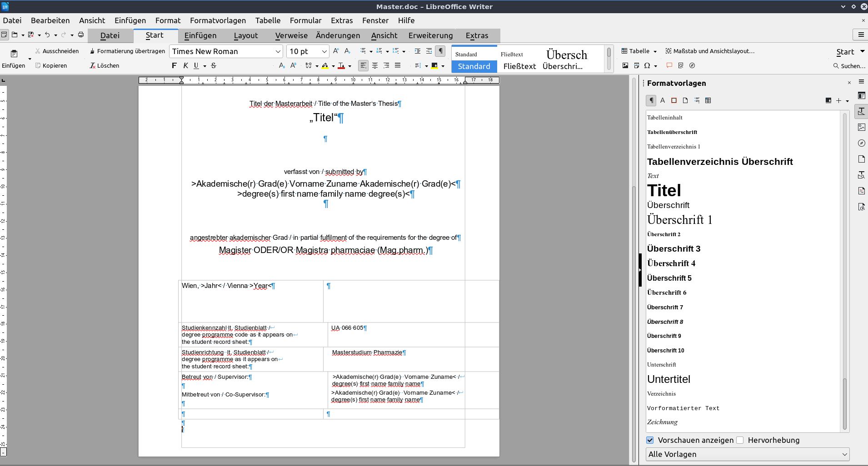This screenshot has width=868, height=466.
Task: Open the Bearbeiten menu
Action: [50, 20]
